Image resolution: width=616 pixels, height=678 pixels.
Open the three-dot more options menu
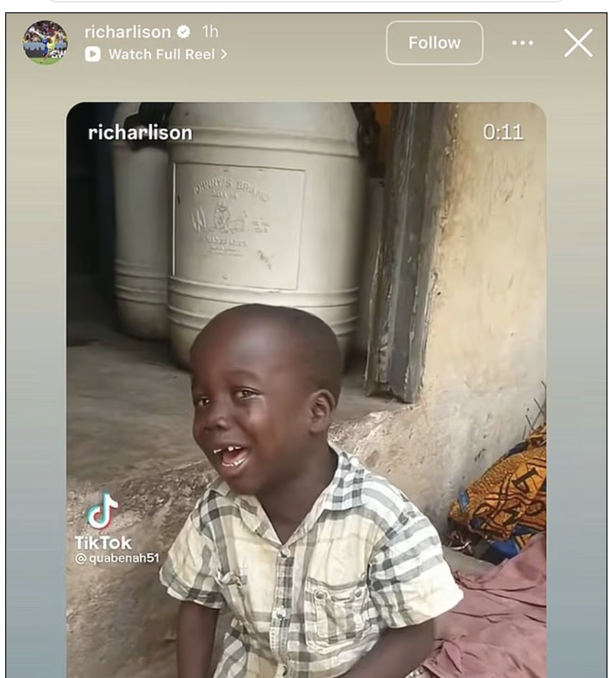point(522,43)
